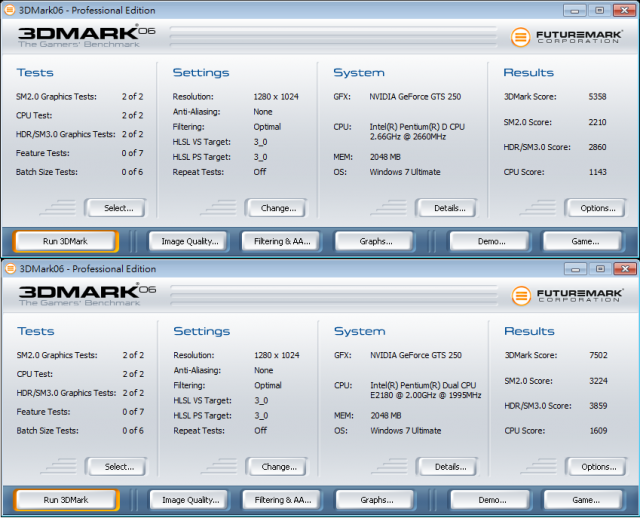The image size is (640, 518).
Task: Click the Futuremark logo icon in top window
Action: point(520,37)
